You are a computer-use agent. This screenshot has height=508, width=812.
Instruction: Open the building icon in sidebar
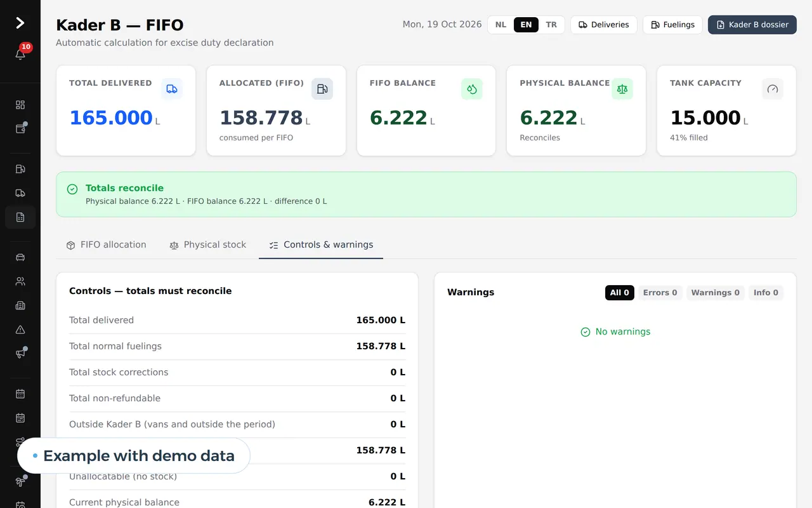[x=20, y=305]
